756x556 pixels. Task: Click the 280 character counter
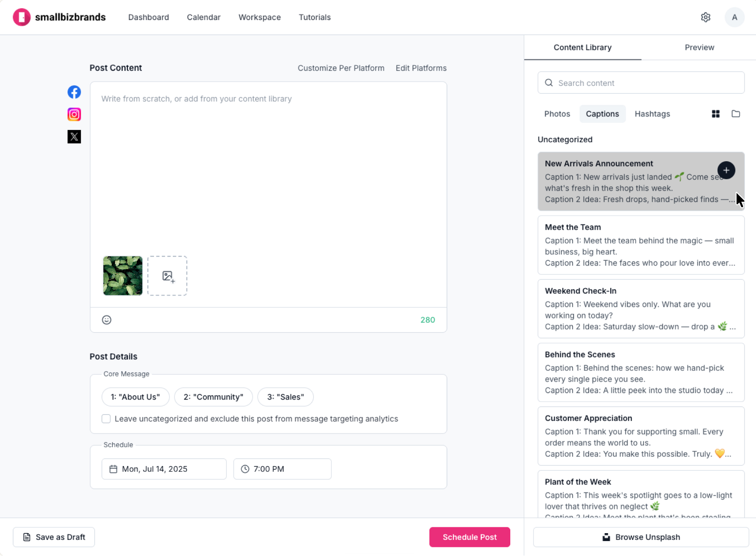[428, 320]
